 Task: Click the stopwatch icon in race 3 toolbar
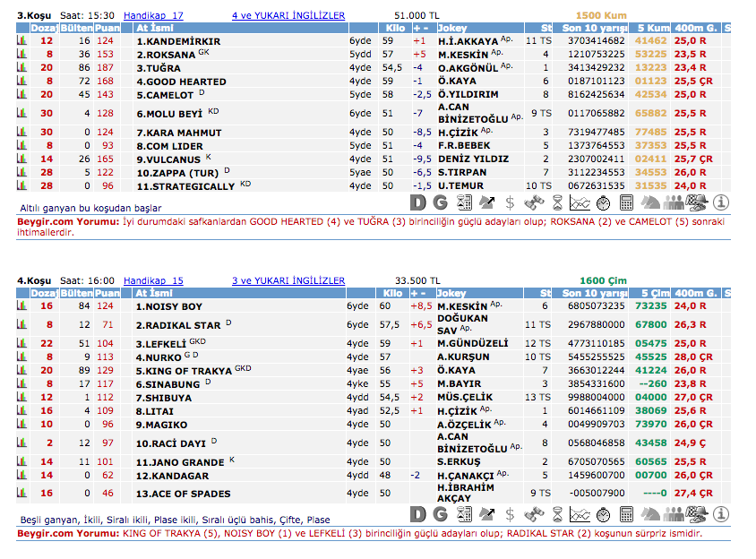(x=603, y=203)
